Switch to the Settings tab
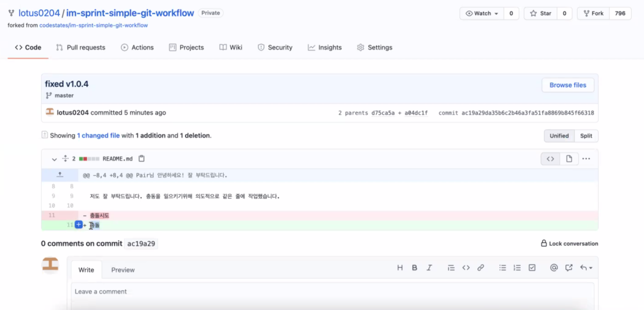 point(374,47)
